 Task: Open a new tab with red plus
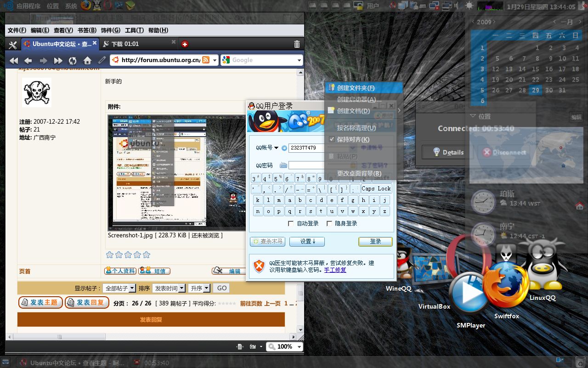[x=185, y=44]
